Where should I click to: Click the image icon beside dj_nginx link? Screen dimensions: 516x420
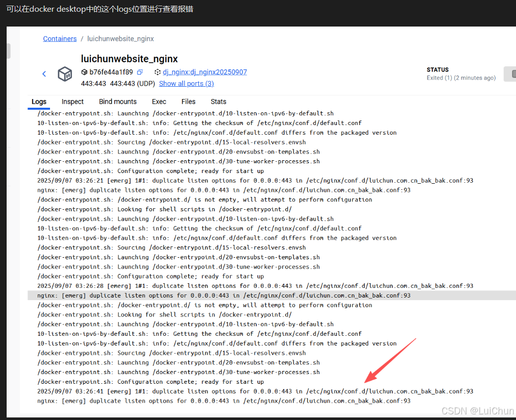[x=157, y=72]
